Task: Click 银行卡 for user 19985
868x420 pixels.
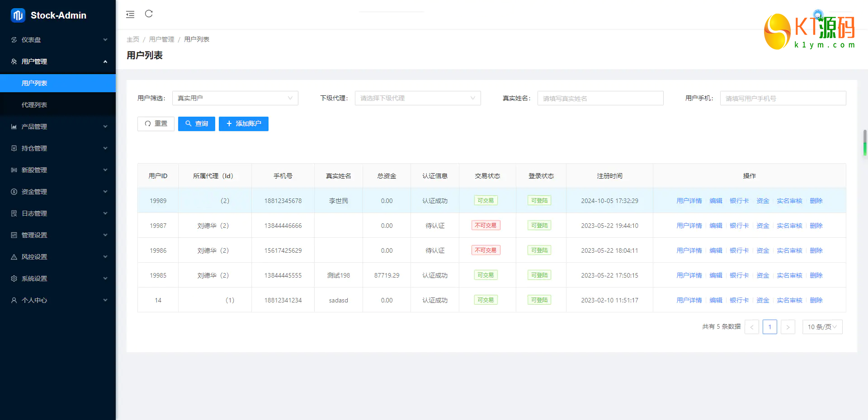Action: pos(739,275)
